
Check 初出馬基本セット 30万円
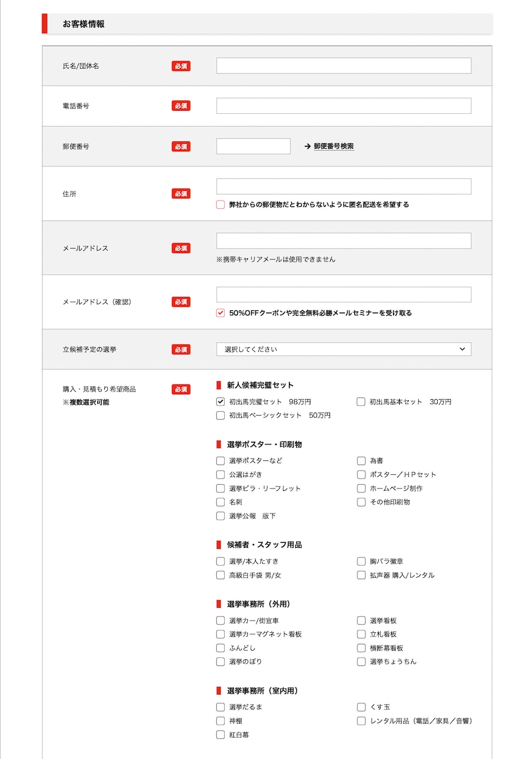(x=361, y=402)
